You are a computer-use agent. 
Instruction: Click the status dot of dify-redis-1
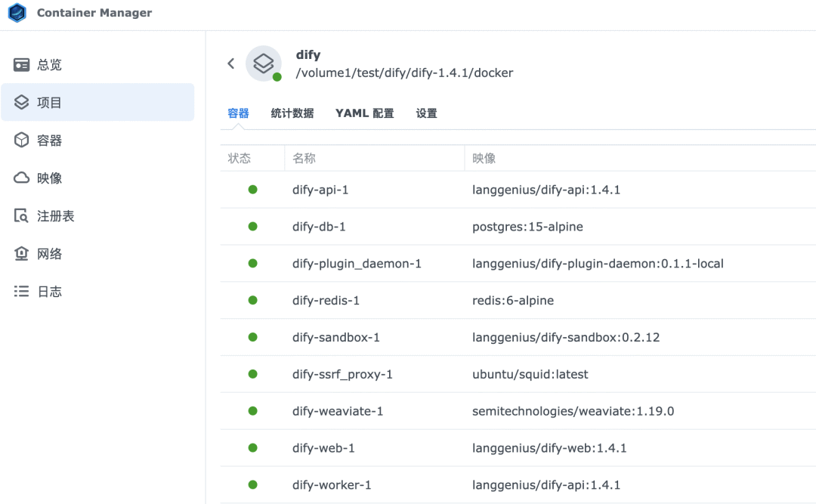[253, 301]
